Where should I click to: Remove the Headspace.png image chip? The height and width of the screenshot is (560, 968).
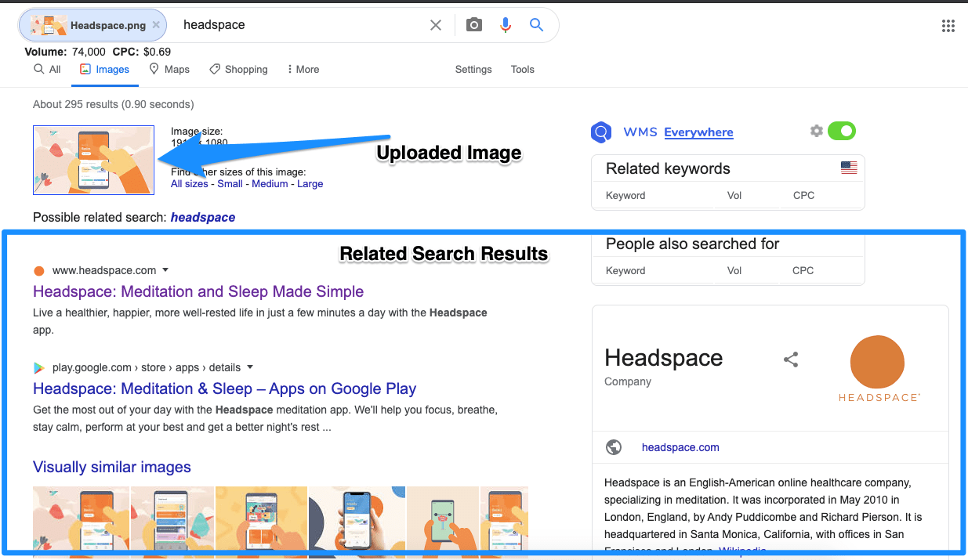[156, 25]
